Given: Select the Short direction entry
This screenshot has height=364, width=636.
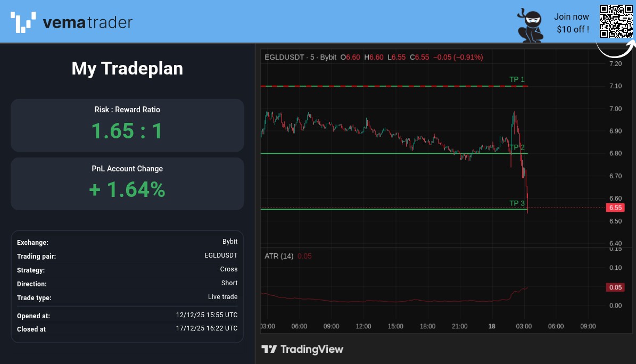Looking at the screenshot, I should pos(229,283).
